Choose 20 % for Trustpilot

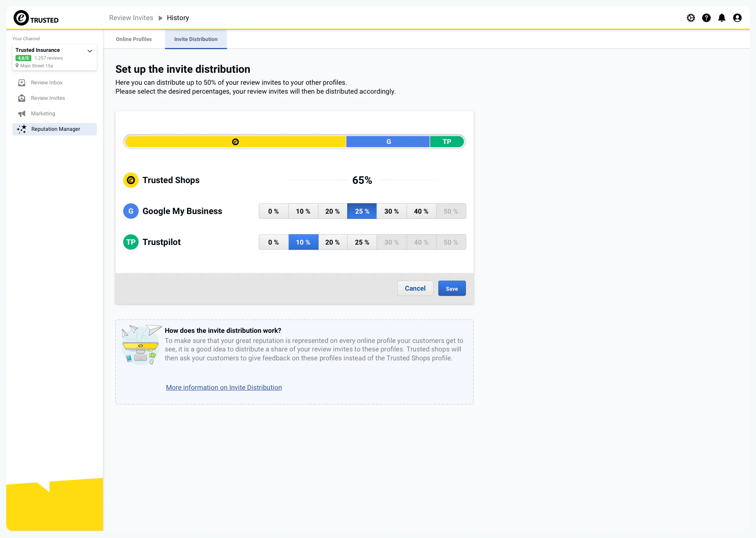(x=332, y=242)
